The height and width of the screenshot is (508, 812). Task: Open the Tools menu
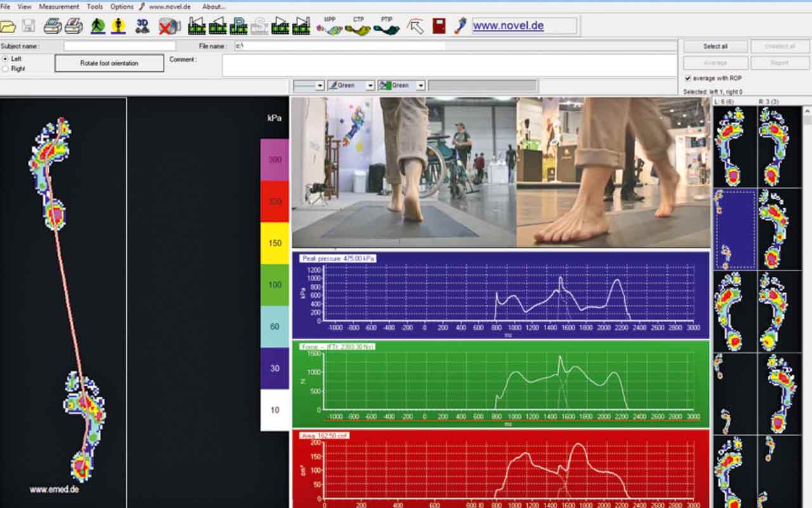pos(95,6)
